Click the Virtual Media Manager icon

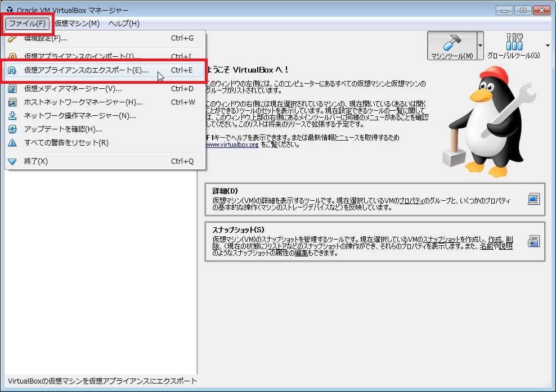pos(12,89)
